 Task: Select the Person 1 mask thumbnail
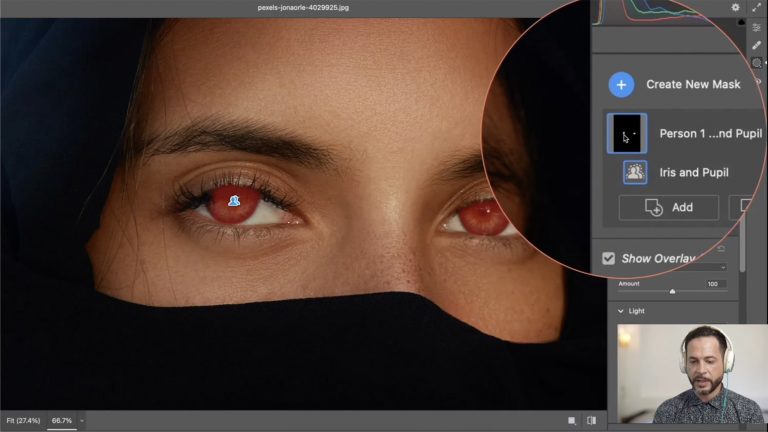(x=627, y=134)
